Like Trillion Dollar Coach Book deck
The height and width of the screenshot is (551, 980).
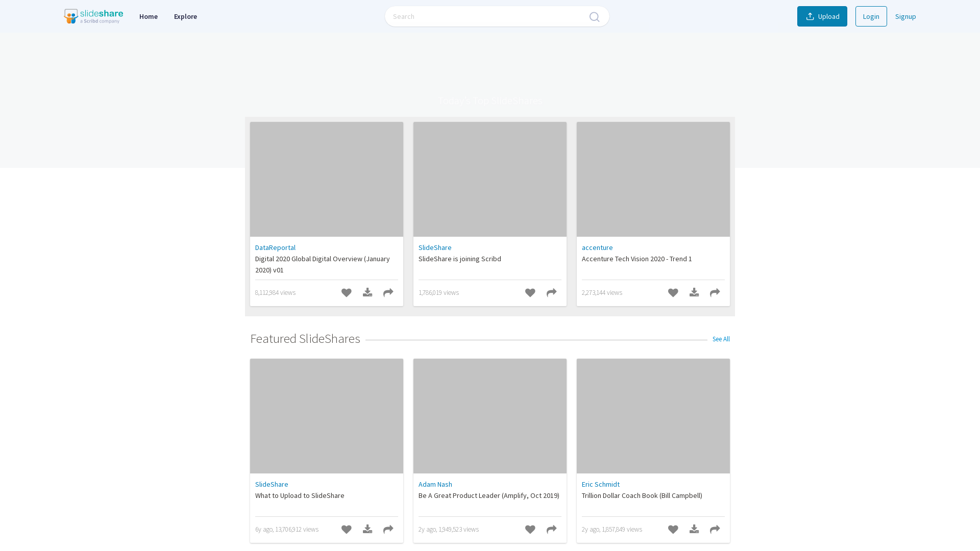pos(673,530)
